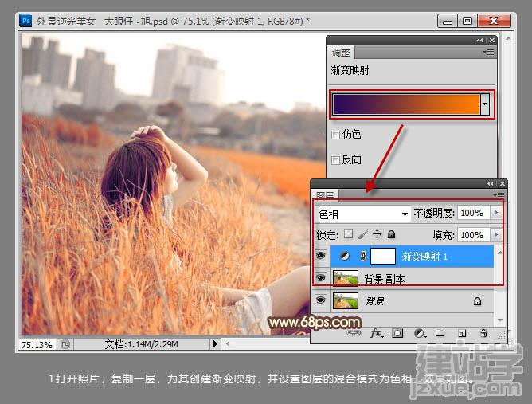
Task: Click the layers list scroll down arrow
Action: tap(500, 320)
